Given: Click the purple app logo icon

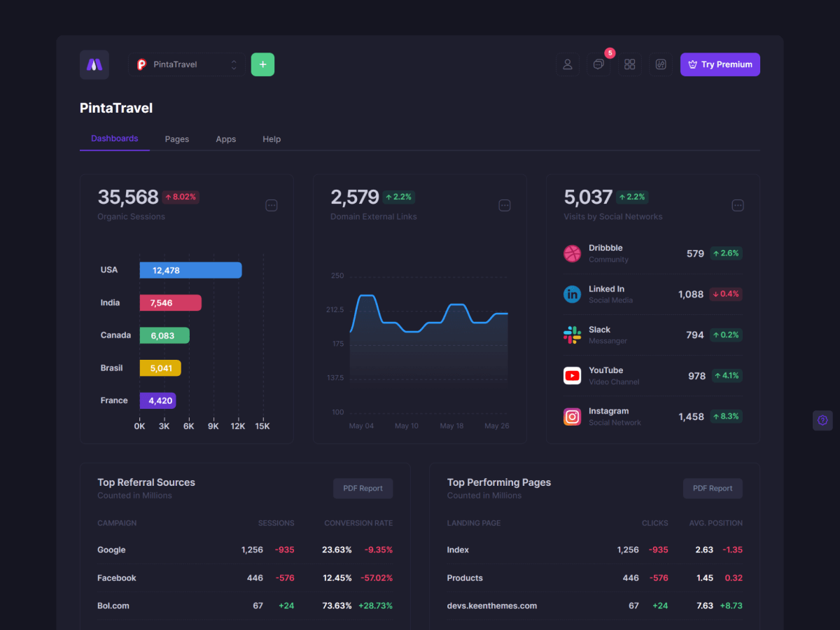Looking at the screenshot, I should coord(94,64).
